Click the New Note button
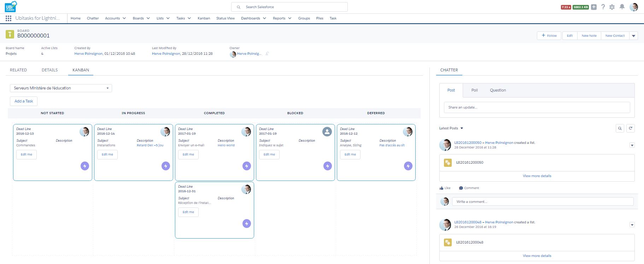This screenshot has width=644, height=264. point(589,36)
